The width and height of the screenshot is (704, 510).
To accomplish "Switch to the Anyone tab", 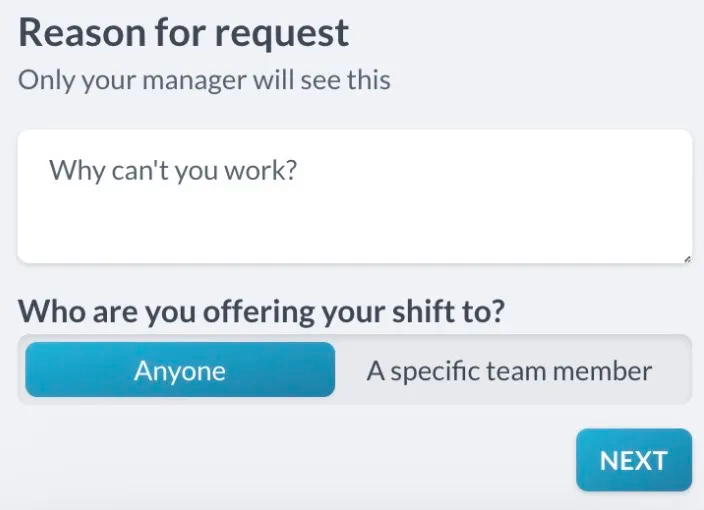I will 180,371.
